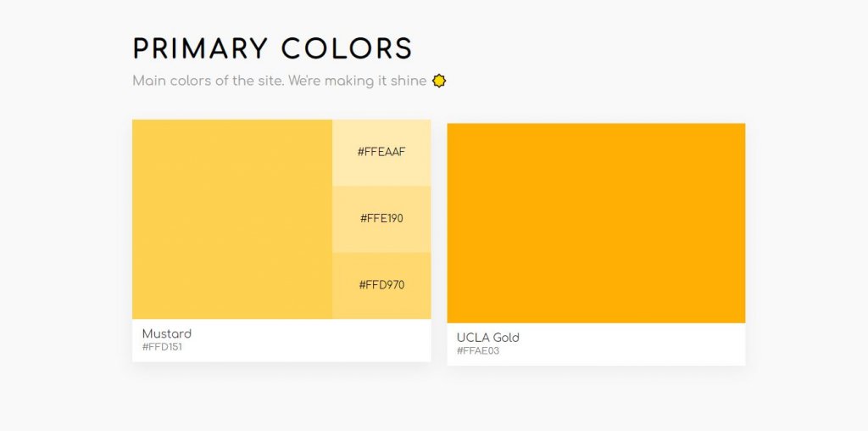Click the UCLA Gold name label
The width and height of the screenshot is (868, 431).
tap(487, 338)
